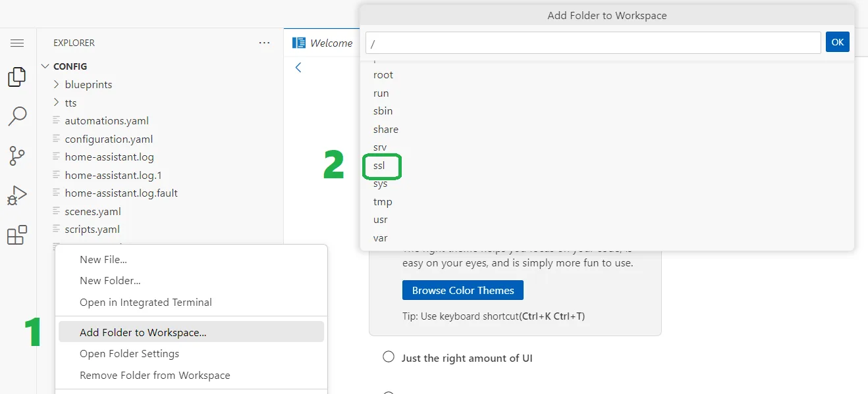This screenshot has height=394, width=868.
Task: Click the Browse Color Themes button
Action: pos(462,290)
